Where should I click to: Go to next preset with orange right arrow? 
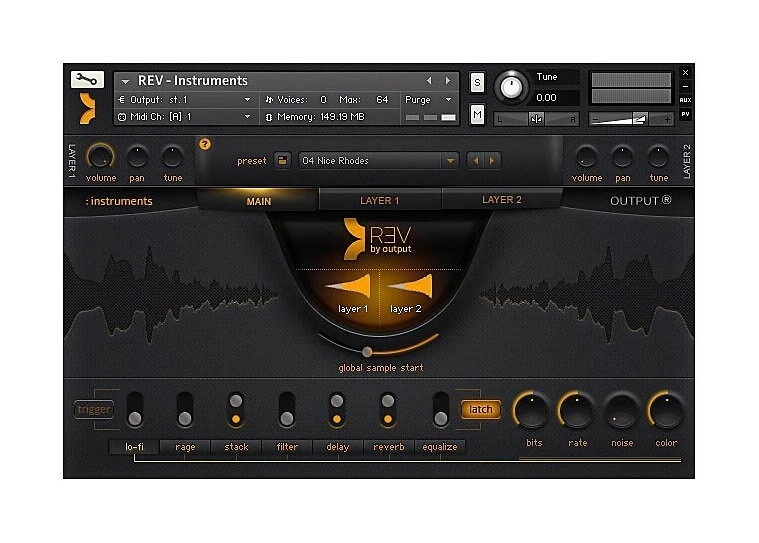[492, 160]
